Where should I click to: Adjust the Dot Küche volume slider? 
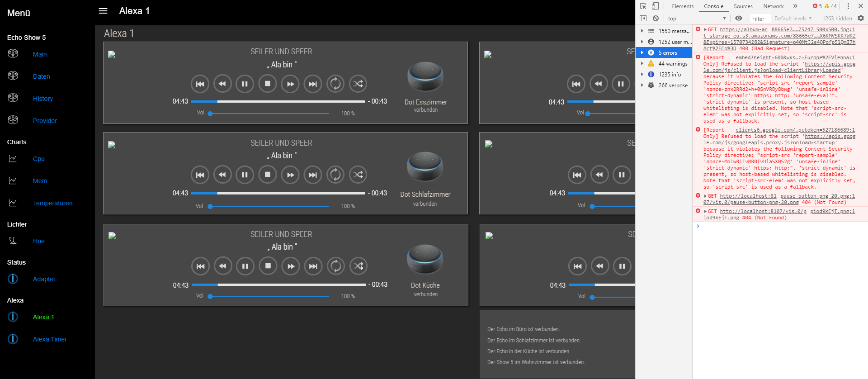pyautogui.click(x=269, y=296)
